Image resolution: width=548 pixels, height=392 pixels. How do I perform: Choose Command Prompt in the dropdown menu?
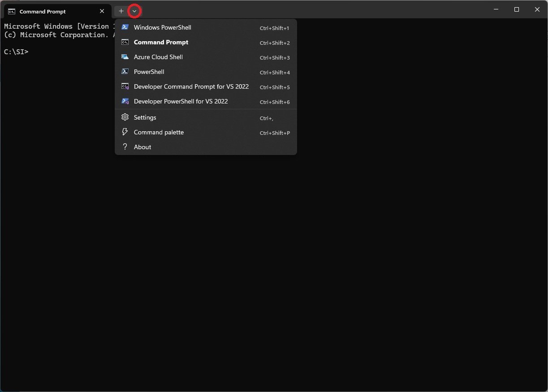click(206, 42)
